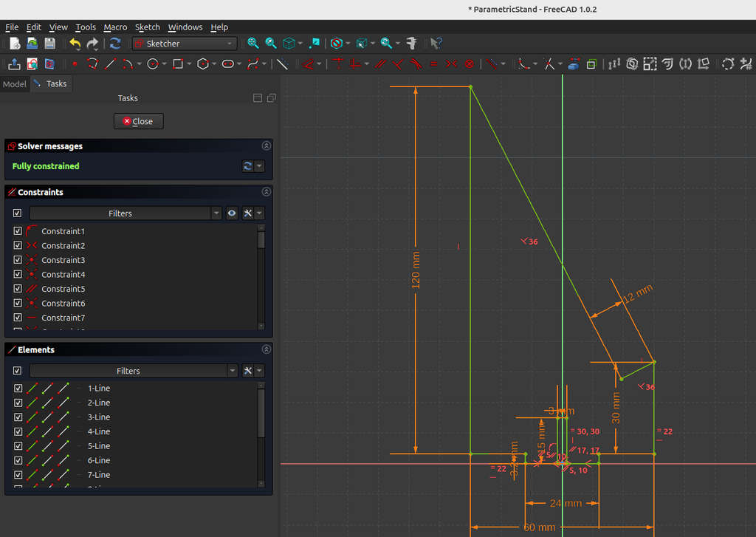Switch to the Model tab
Image resolution: width=756 pixels, height=537 pixels.
(14, 84)
